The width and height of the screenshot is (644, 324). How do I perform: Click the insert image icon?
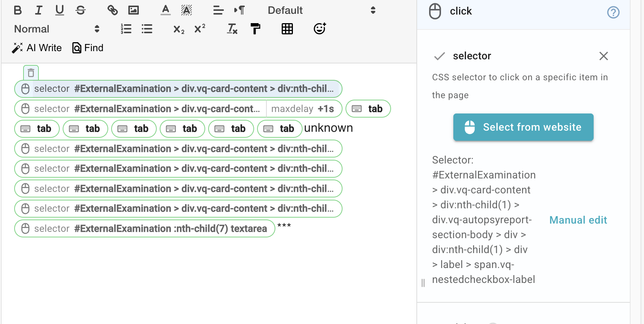[x=133, y=10]
